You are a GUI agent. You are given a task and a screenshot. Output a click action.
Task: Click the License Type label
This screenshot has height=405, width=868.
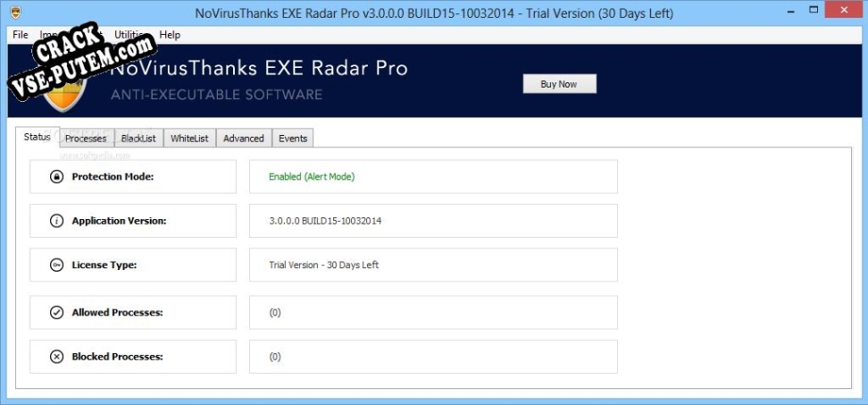coord(104,265)
